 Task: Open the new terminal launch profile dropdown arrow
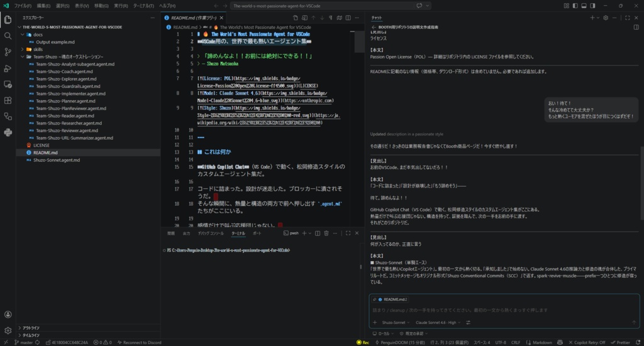[309, 233]
